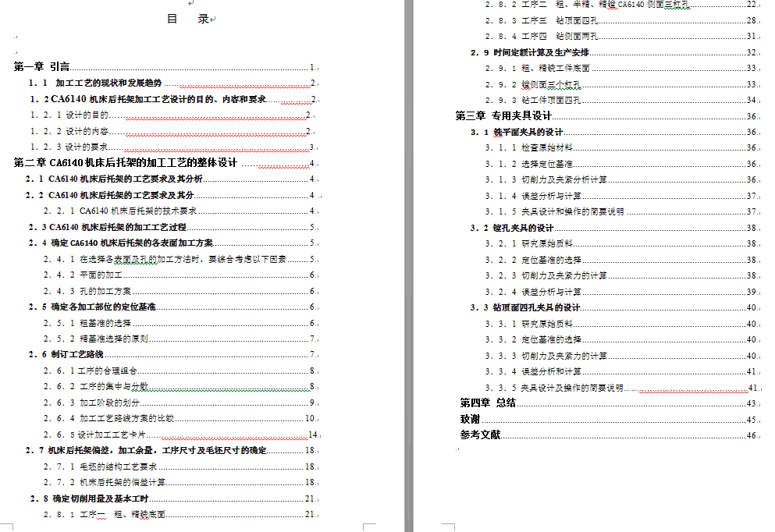Click entry 2.4 确定CA6140机床后托架的各表面加工方案
This screenshot has height=532, width=775.
tap(173, 243)
